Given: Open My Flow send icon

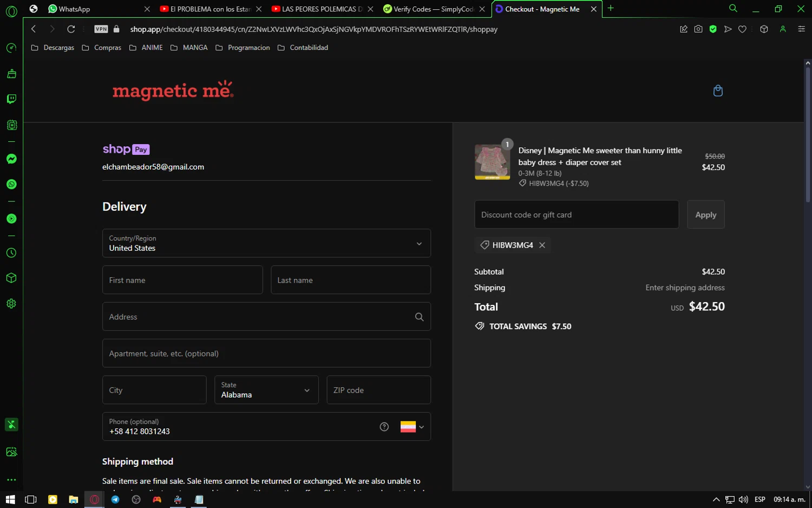Looking at the screenshot, I should click(x=728, y=29).
